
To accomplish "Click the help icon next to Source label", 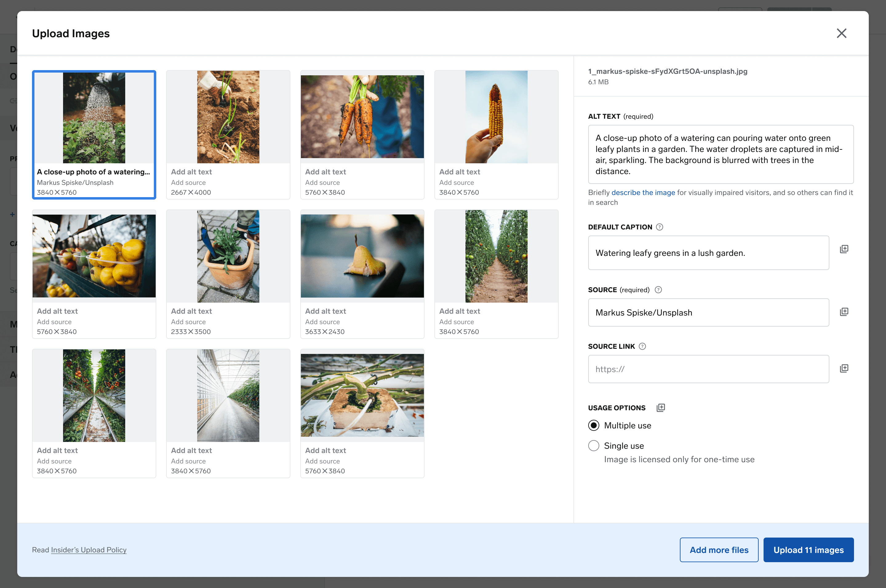I will 658,289.
